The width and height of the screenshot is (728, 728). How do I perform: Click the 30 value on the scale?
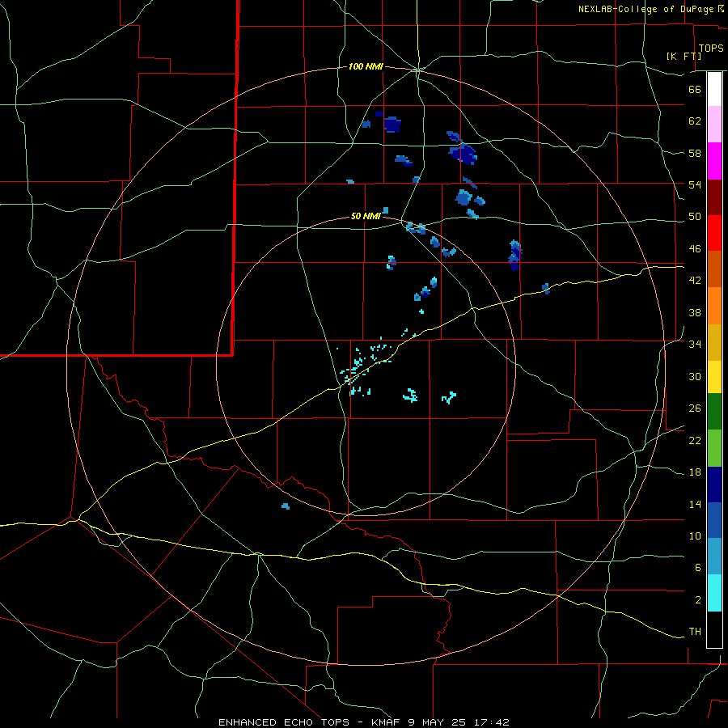[695, 376]
